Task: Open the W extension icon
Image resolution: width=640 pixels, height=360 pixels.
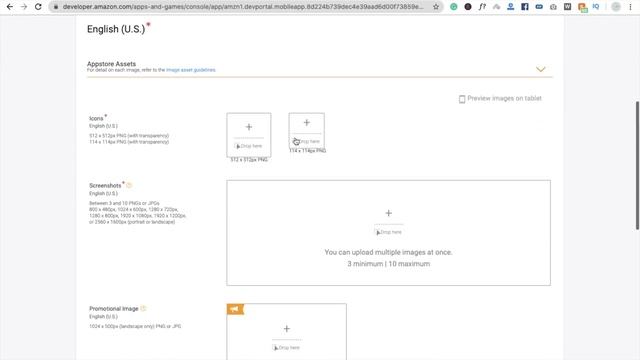Action: 567,7
